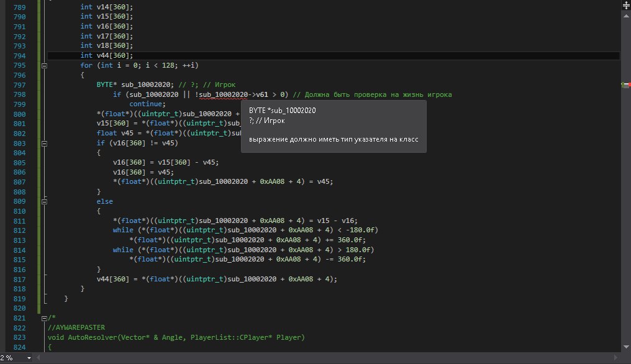Click the BYTE* sub_10002020 tooltip text
The height and width of the screenshot is (364, 631).
(283, 110)
